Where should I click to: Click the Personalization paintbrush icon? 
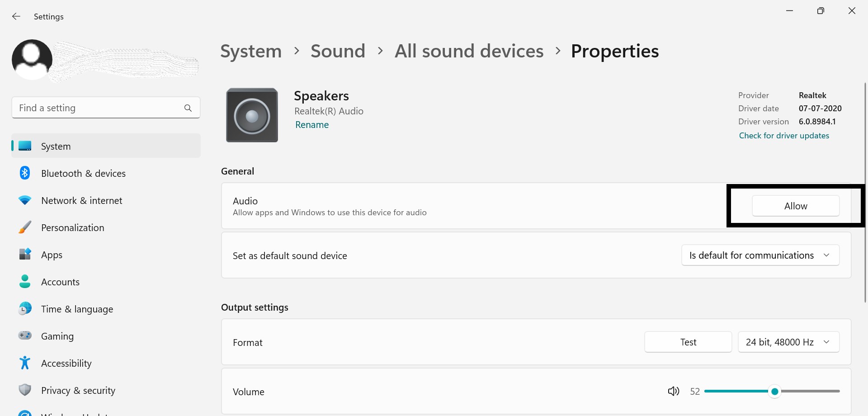click(x=25, y=227)
